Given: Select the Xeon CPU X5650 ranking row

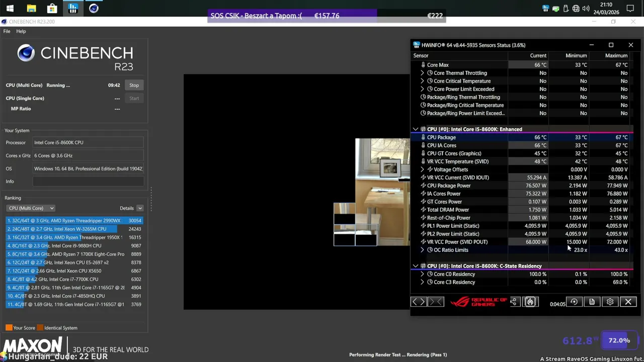Looking at the screenshot, I should pos(74,271).
